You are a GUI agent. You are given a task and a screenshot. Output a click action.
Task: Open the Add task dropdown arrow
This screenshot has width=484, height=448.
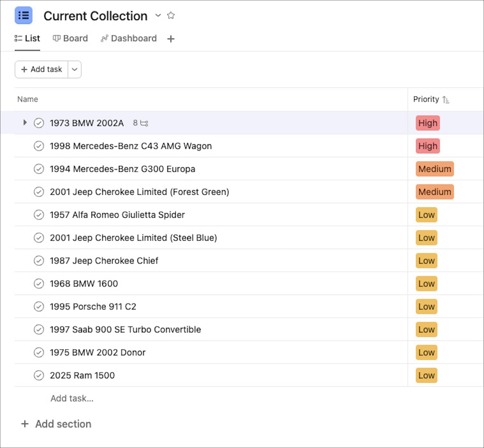75,69
